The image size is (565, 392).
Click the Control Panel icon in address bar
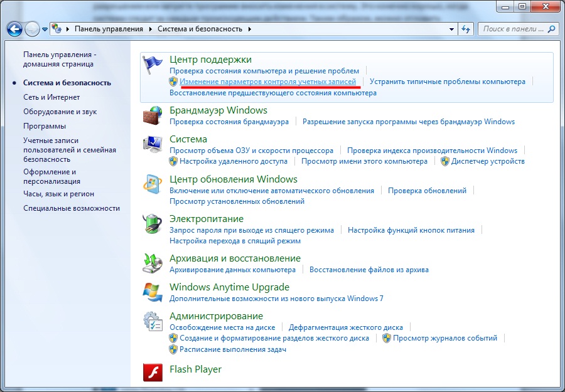[56, 29]
